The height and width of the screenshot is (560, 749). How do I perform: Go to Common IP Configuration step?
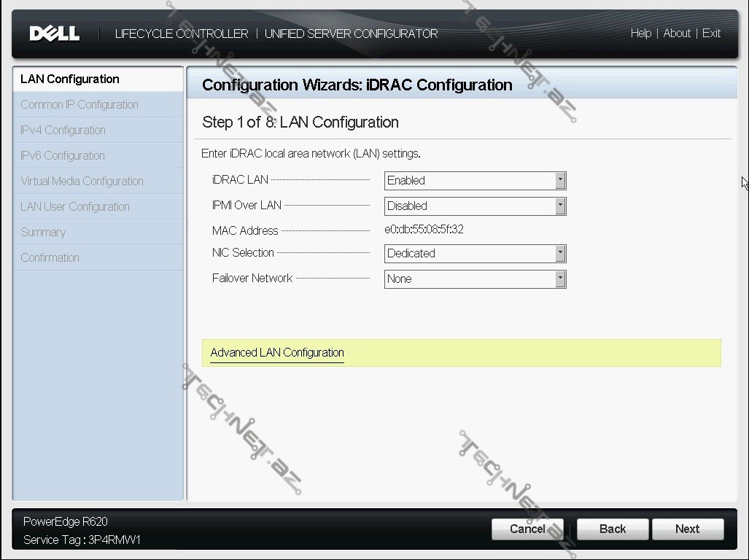[x=79, y=105]
